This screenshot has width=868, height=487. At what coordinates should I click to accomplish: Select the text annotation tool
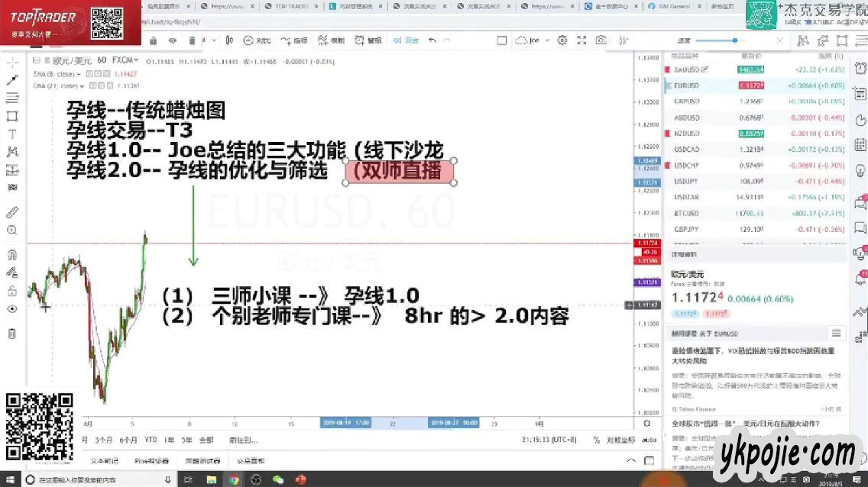pyautogui.click(x=12, y=134)
